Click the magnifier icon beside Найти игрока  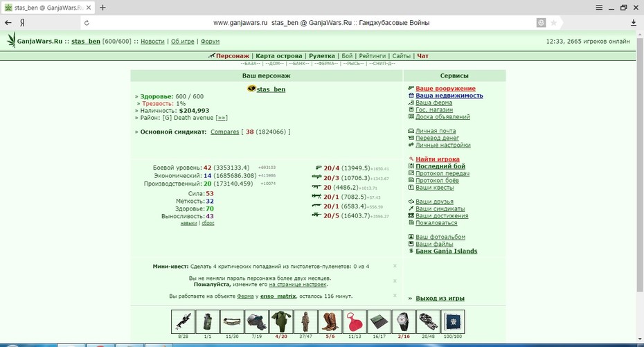(x=411, y=159)
